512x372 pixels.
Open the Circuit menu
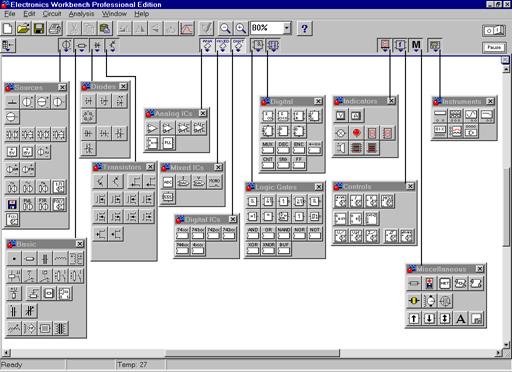(x=52, y=14)
